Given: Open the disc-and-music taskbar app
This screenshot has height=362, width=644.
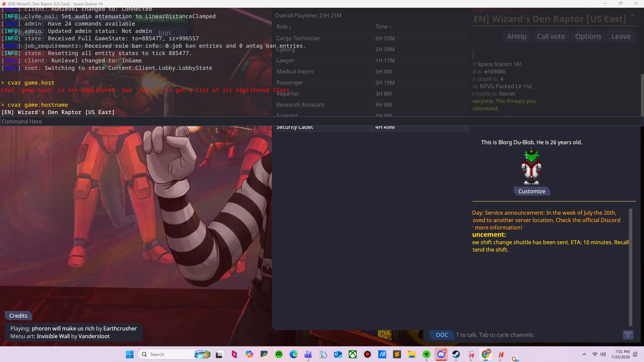Looking at the screenshot, I should point(323,354).
